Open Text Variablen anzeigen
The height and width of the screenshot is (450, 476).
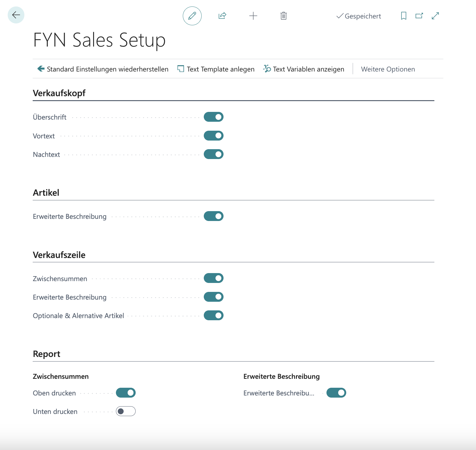click(304, 69)
